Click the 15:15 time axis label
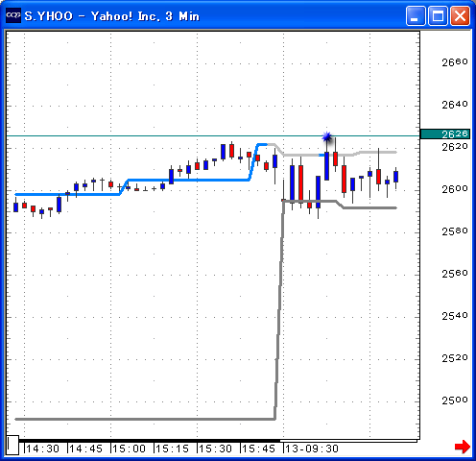The width and height of the screenshot is (476, 461). pos(172,449)
